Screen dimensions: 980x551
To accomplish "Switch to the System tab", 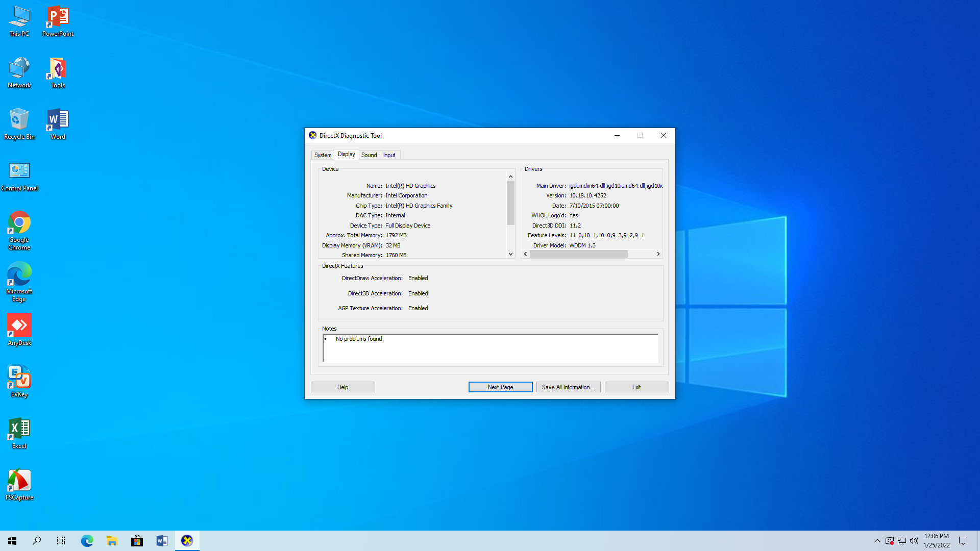I will click(x=323, y=155).
